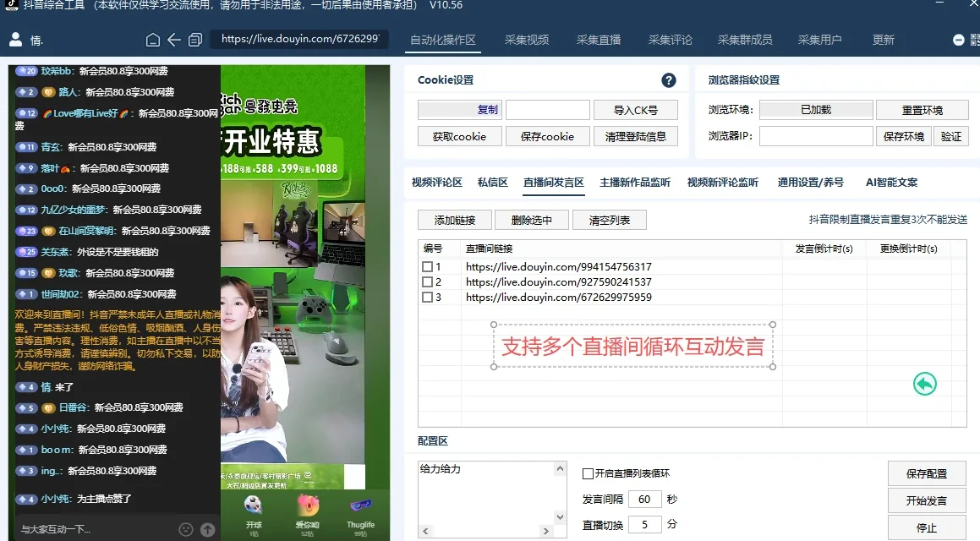Open 采集用户 tab
Viewport: 980px width, 541px height.
[819, 40]
